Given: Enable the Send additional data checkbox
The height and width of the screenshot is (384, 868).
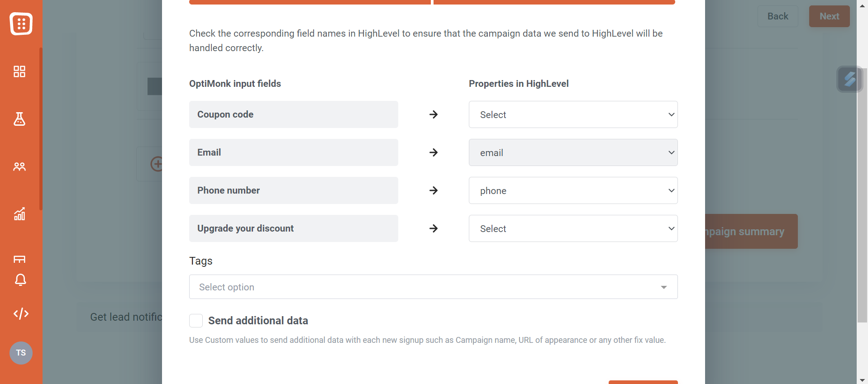Looking at the screenshot, I should (196, 321).
